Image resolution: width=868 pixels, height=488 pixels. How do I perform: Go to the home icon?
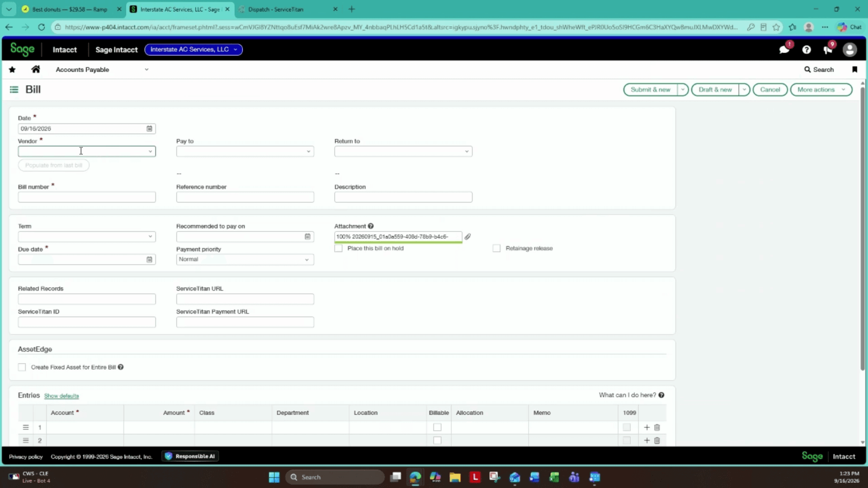[36, 69]
